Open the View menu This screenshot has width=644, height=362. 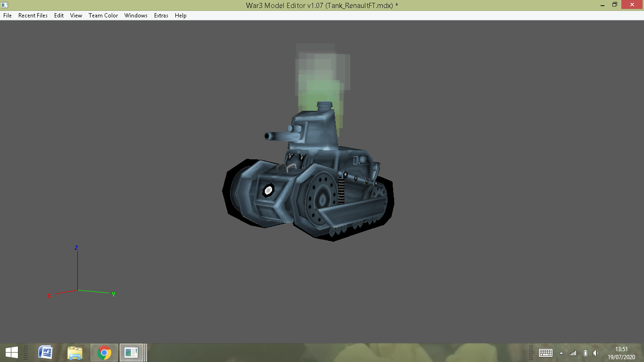point(76,16)
